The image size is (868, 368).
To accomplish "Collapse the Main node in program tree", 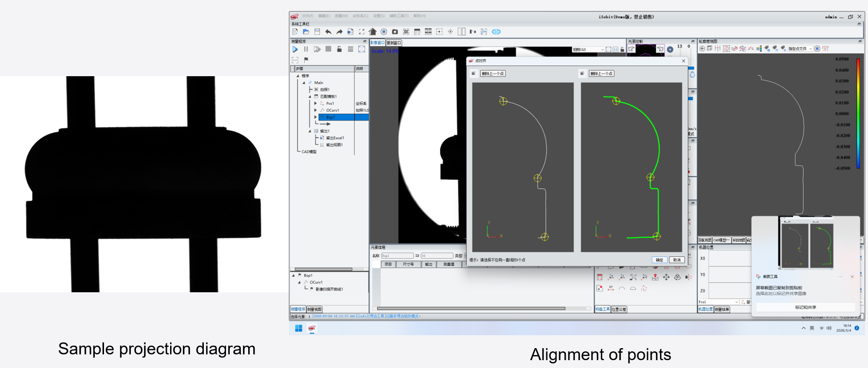I will [x=304, y=83].
